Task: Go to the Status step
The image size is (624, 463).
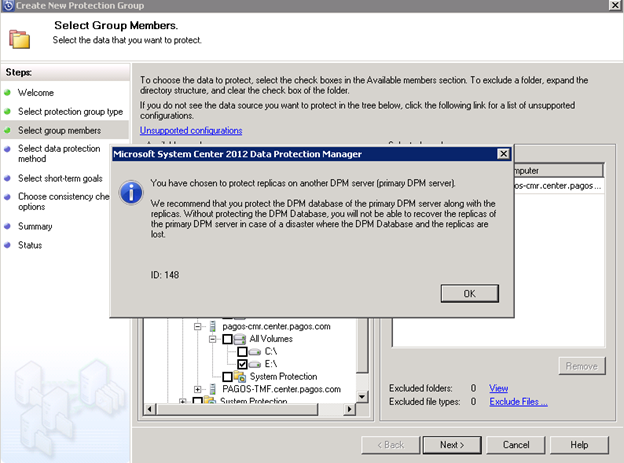Action: pos(30,245)
